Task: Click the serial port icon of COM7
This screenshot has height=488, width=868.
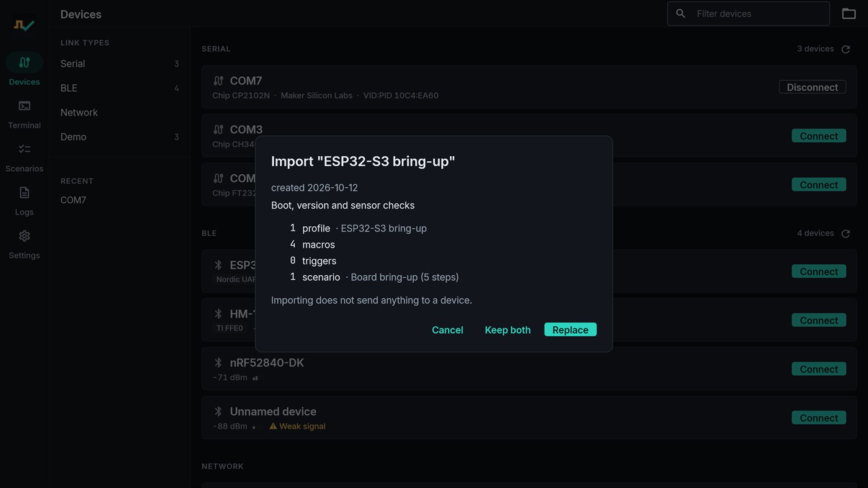Action: point(218,81)
